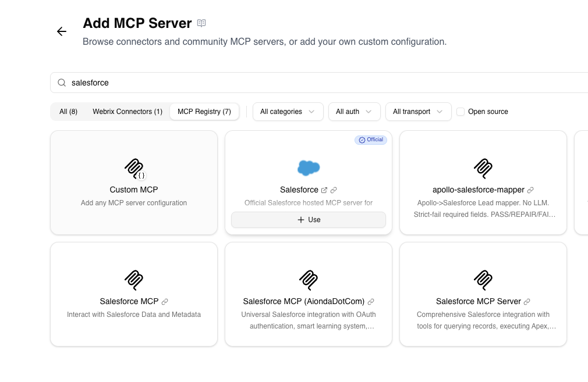The image size is (588, 382).
Task: Click the Official badge on Salesforce card
Action: point(371,140)
